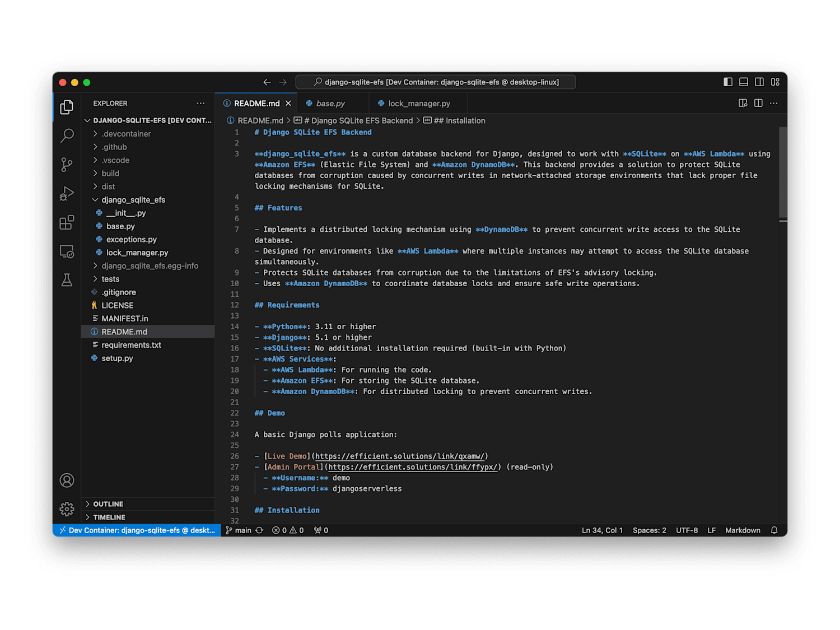Click Ln 34, Col 1 status

(602, 530)
